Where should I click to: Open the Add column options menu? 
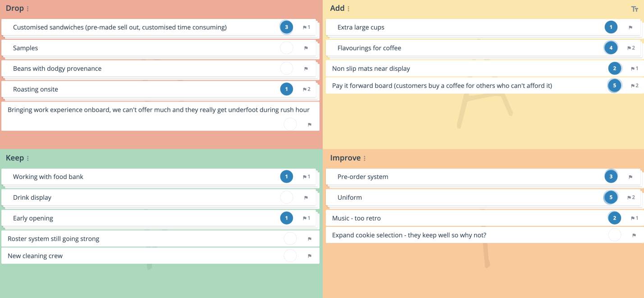coord(348,9)
